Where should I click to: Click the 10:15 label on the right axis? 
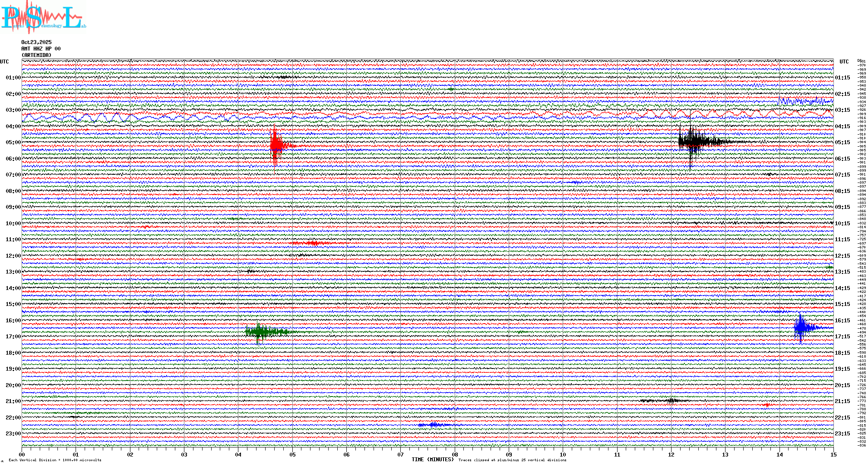pyautogui.click(x=842, y=224)
